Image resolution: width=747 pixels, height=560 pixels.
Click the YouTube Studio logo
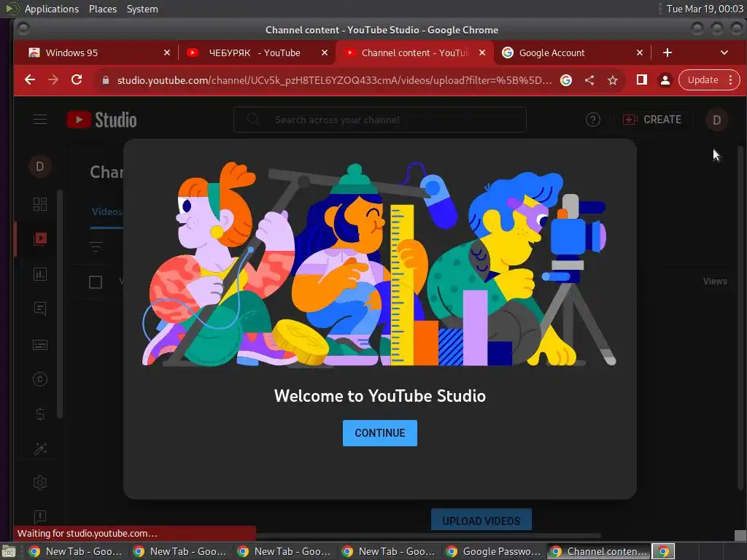click(x=101, y=120)
